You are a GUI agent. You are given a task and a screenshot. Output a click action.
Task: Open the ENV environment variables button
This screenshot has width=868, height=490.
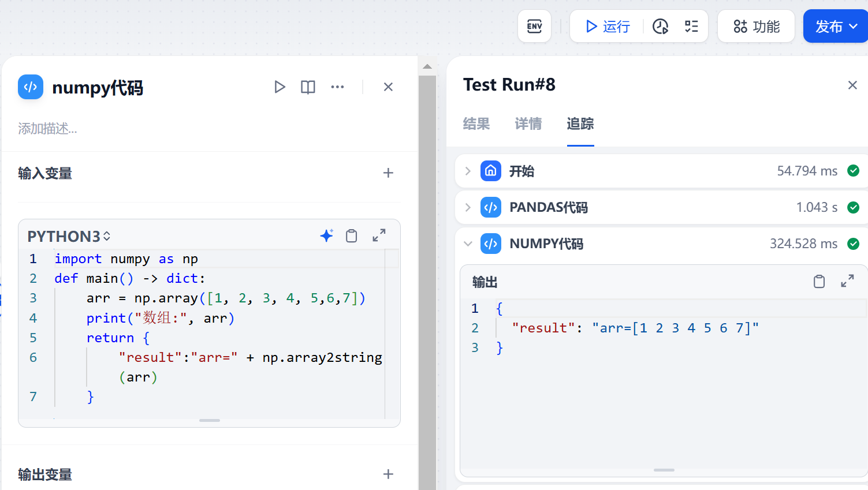[534, 26]
